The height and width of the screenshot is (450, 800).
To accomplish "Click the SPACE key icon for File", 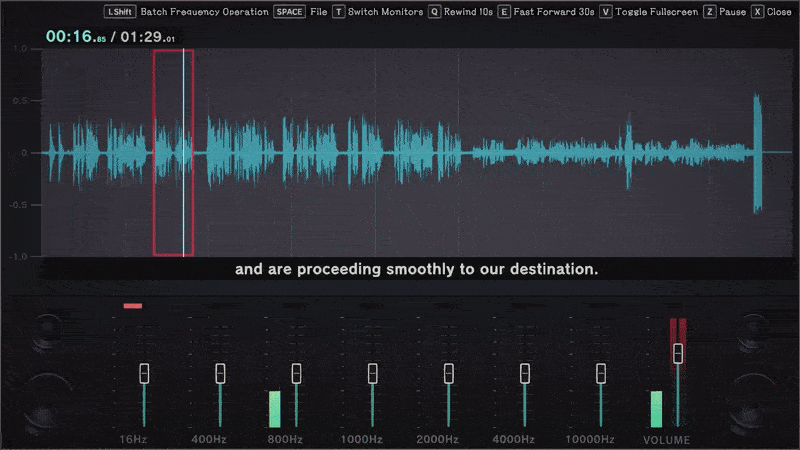I will pos(289,12).
